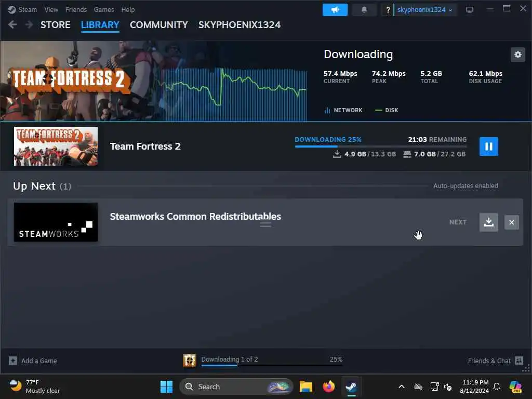
Task: Click the Team Fortress 2 download progress bar
Action: pyautogui.click(x=381, y=146)
